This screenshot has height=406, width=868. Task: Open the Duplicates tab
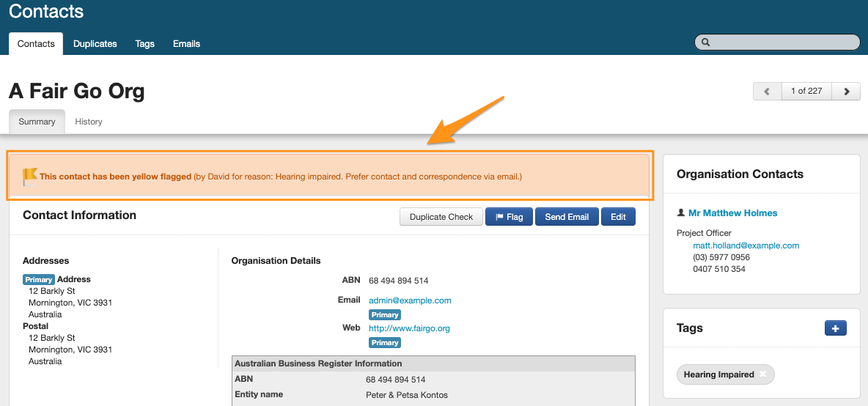(95, 44)
